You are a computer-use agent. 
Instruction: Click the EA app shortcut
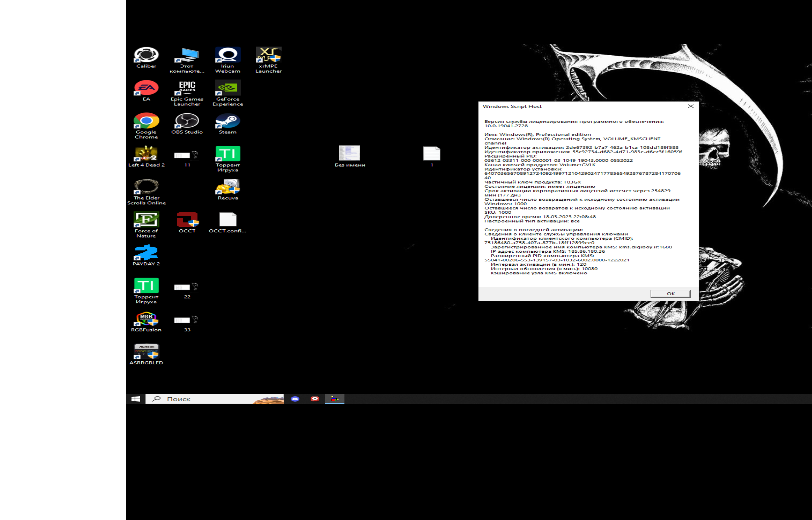tap(146, 90)
